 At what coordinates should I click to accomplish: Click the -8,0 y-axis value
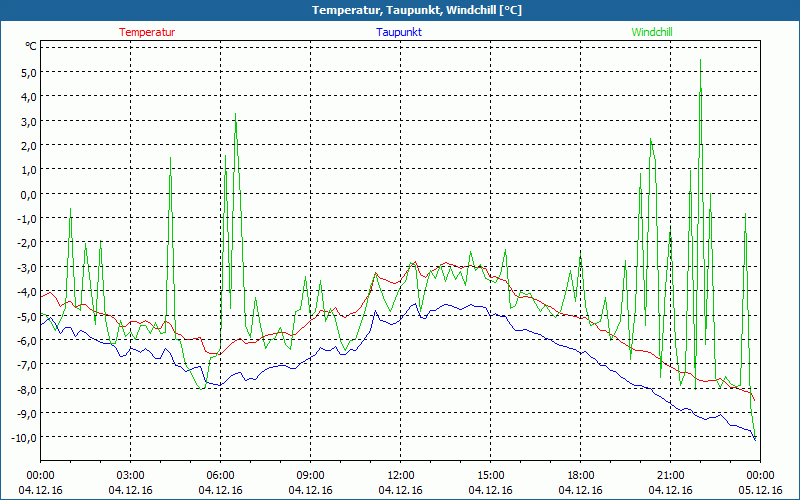click(27, 389)
